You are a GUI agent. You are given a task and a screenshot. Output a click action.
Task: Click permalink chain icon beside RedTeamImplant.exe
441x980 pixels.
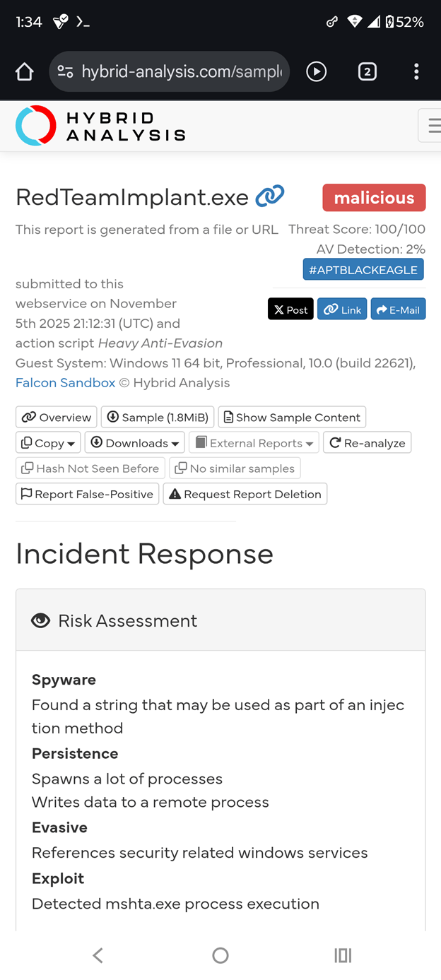pos(269,196)
